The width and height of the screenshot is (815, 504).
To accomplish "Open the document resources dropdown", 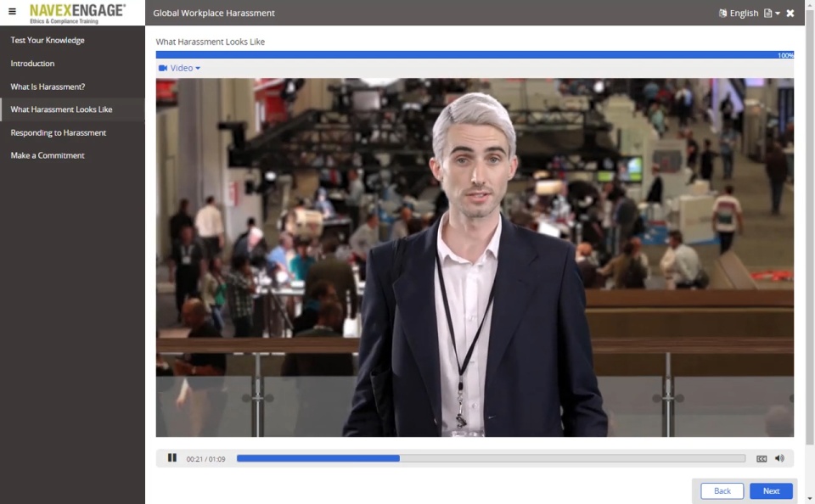I will [772, 13].
